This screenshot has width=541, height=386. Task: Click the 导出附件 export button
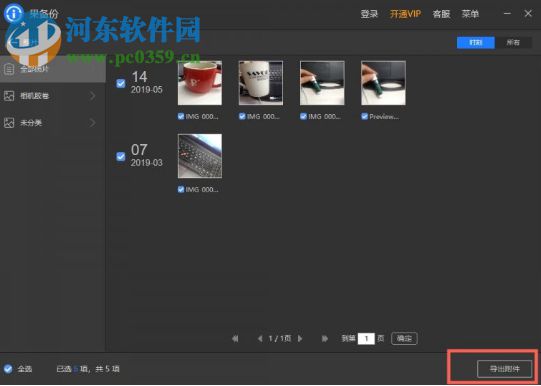tap(504, 369)
